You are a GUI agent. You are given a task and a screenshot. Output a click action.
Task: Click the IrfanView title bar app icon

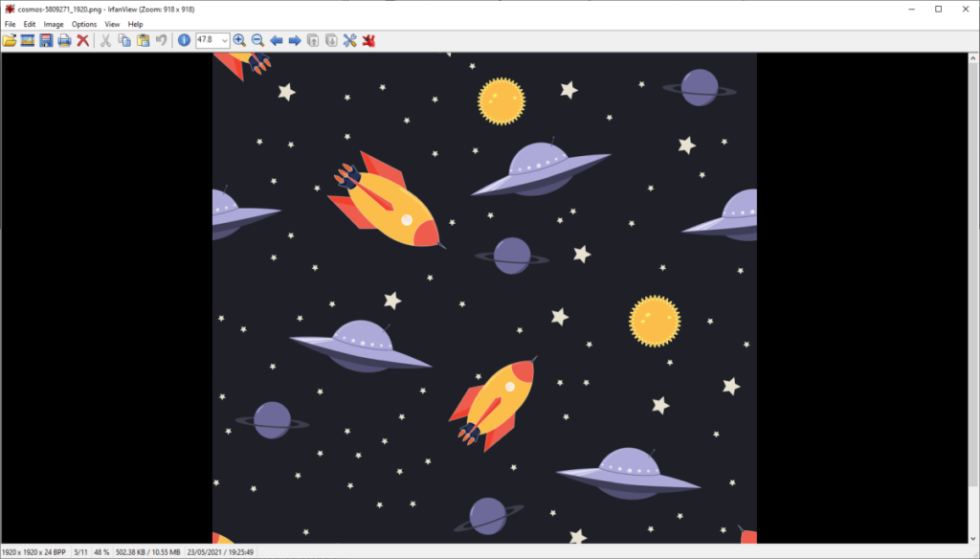click(x=10, y=10)
